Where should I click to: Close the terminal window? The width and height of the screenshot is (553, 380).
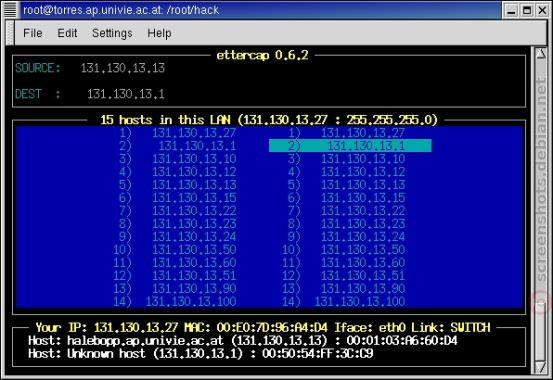point(542,10)
